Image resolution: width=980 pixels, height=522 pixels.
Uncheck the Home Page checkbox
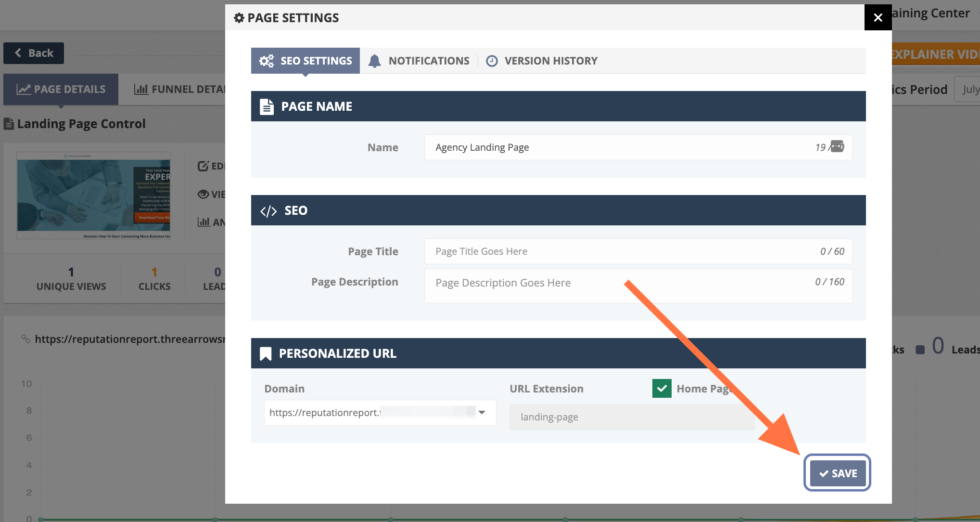click(662, 388)
